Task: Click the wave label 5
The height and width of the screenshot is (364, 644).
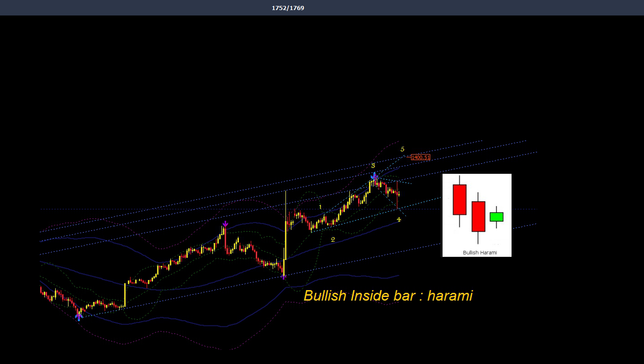Action: tap(402, 149)
